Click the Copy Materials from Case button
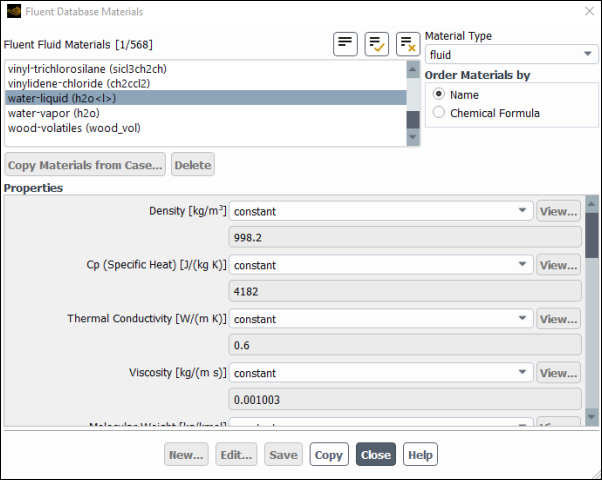 tap(85, 165)
